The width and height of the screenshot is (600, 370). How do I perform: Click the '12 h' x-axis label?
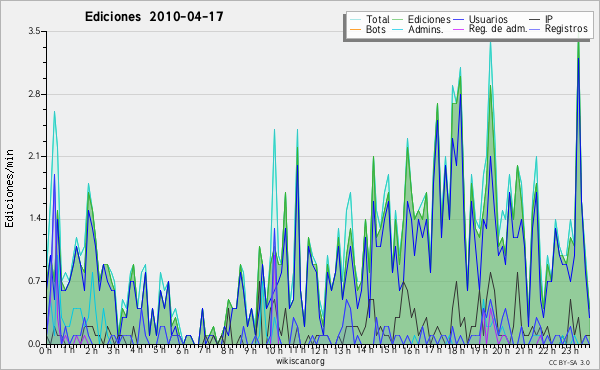click(319, 351)
